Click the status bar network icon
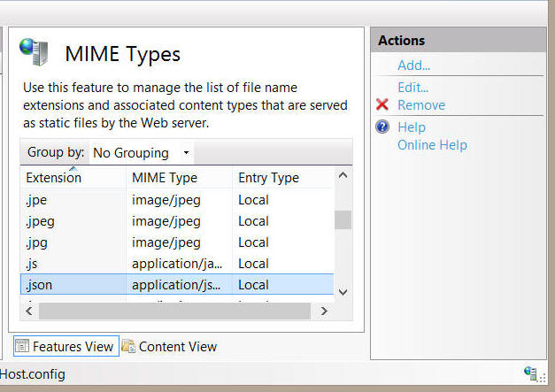 point(531,374)
